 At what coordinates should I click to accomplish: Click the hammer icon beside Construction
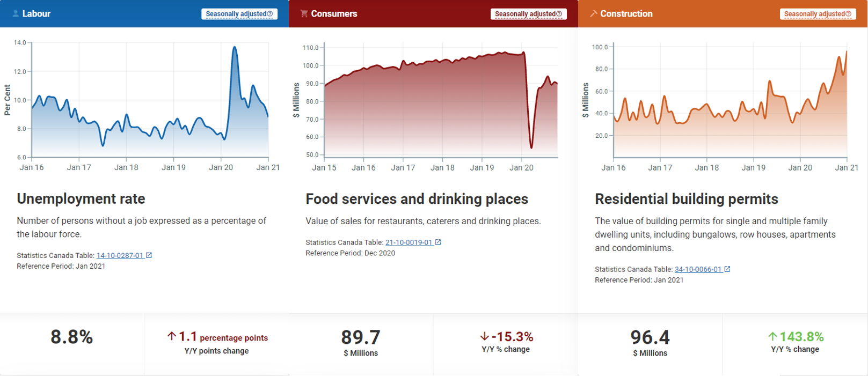point(593,13)
